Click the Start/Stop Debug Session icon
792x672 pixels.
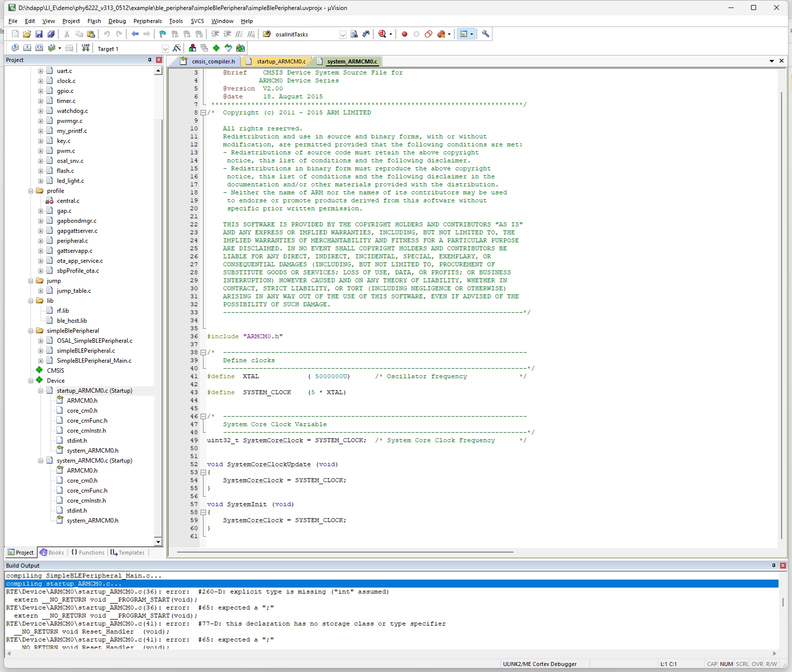(x=383, y=34)
